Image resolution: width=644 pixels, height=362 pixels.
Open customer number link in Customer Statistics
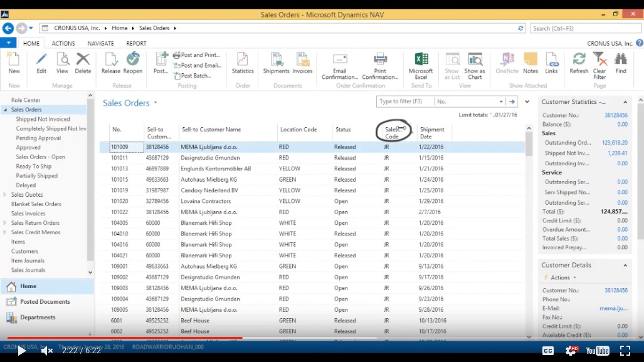coord(616,115)
